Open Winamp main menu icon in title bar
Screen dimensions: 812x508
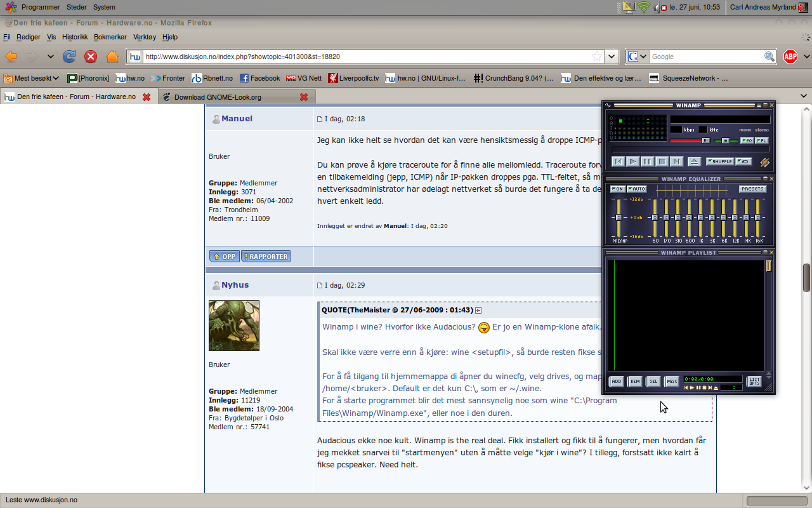[x=608, y=105]
